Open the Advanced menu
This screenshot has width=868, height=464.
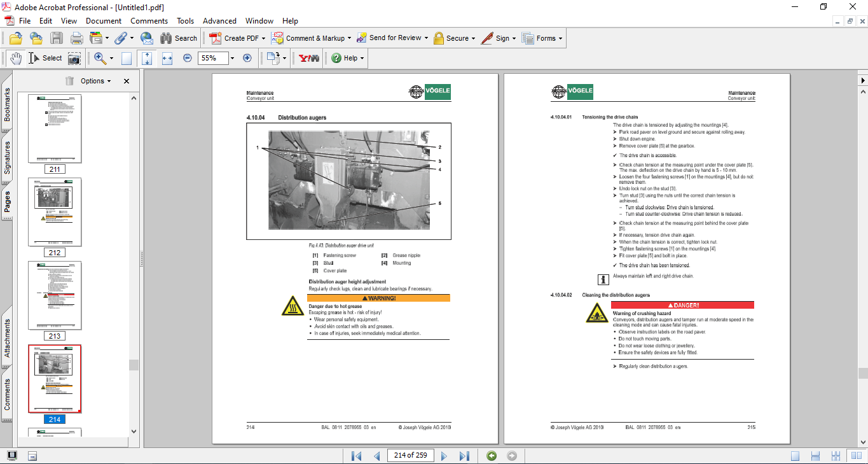tap(218, 21)
